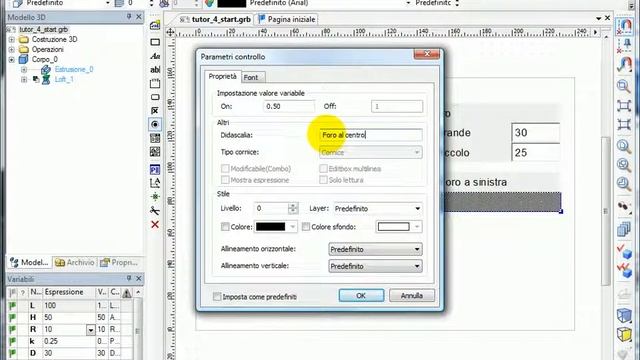Select the tutor_4_start.grb document tab
The image size is (640, 360).
[215, 19]
